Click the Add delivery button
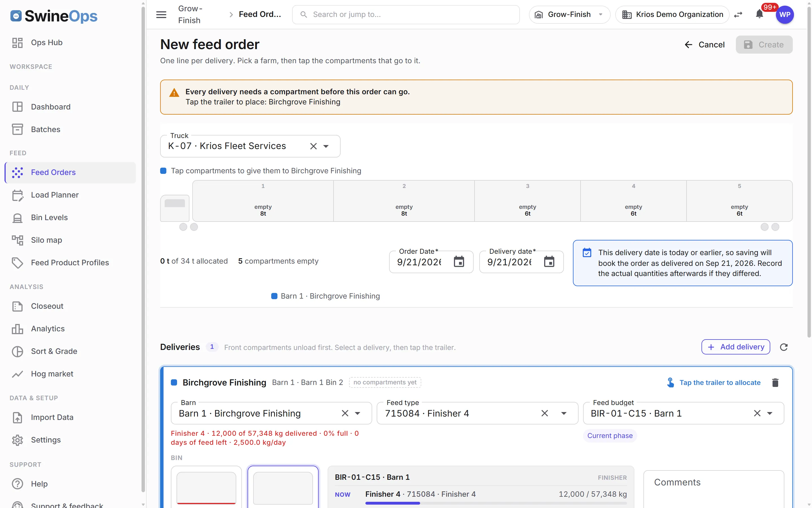This screenshot has width=812, height=508. [736, 347]
